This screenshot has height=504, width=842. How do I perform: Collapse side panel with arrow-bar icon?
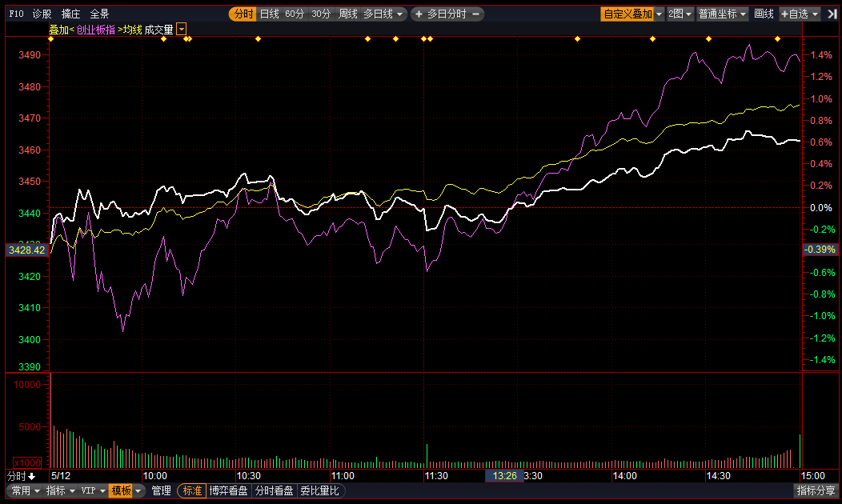(x=832, y=14)
